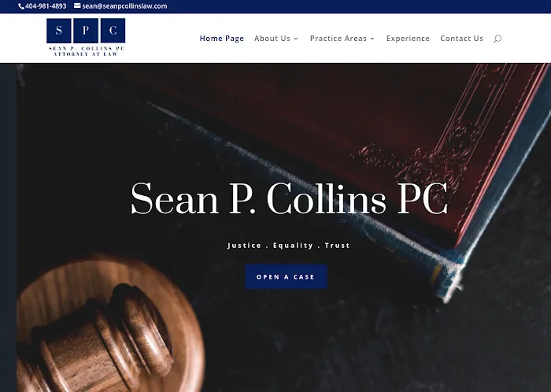Click the Sean P. Collins PC heading
551x392 pixels.
(289, 198)
